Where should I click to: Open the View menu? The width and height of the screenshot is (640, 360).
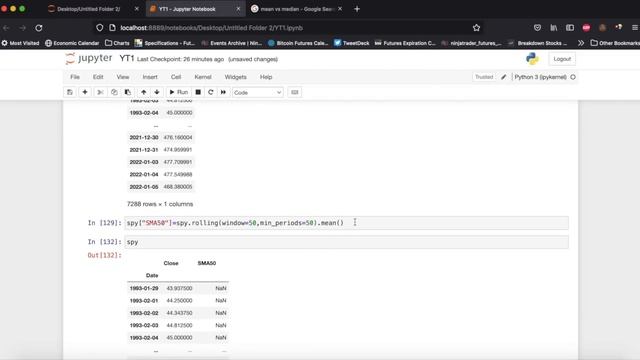123,77
